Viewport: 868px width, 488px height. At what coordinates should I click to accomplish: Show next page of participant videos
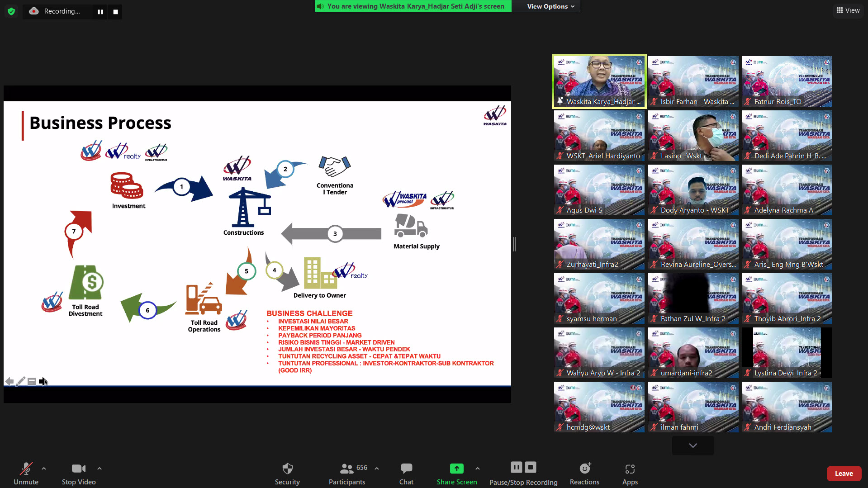tap(693, 445)
